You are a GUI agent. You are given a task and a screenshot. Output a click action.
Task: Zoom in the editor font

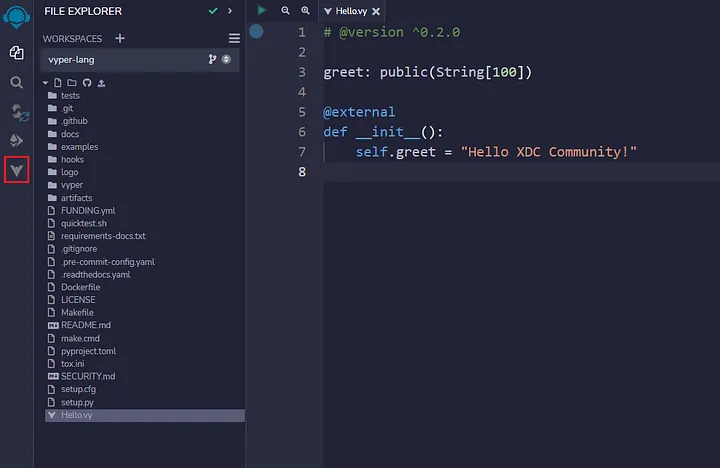click(x=305, y=10)
